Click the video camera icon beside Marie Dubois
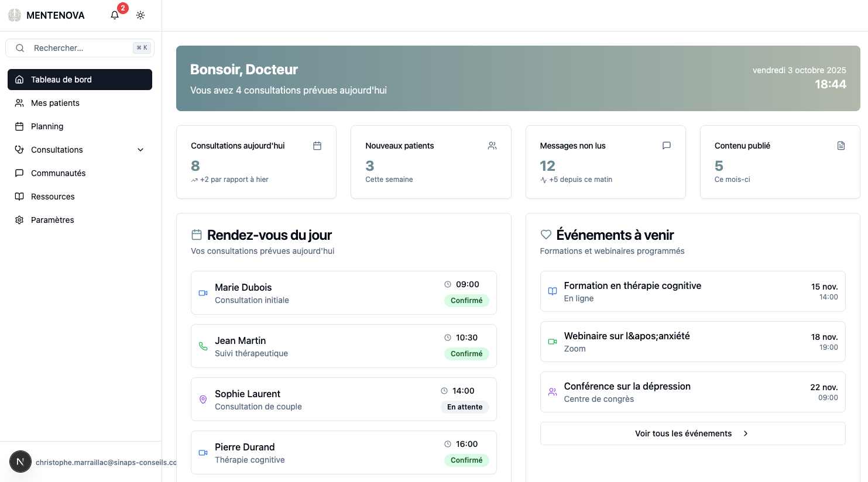The height and width of the screenshot is (482, 868). 203,292
